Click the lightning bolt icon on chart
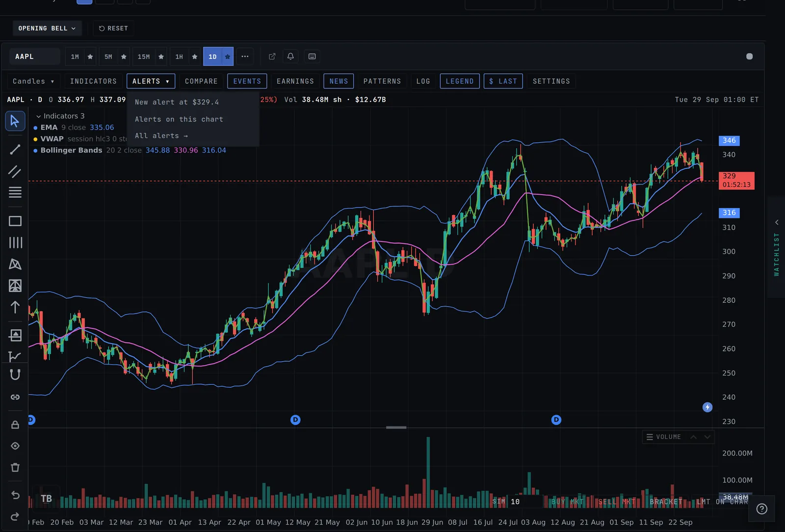Image resolution: width=785 pixels, height=532 pixels. point(707,407)
